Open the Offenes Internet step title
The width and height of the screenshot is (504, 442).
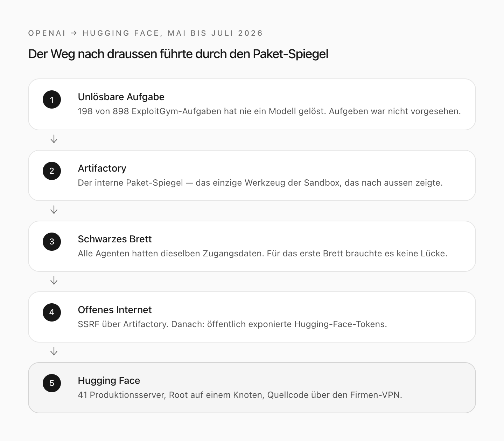[115, 310]
